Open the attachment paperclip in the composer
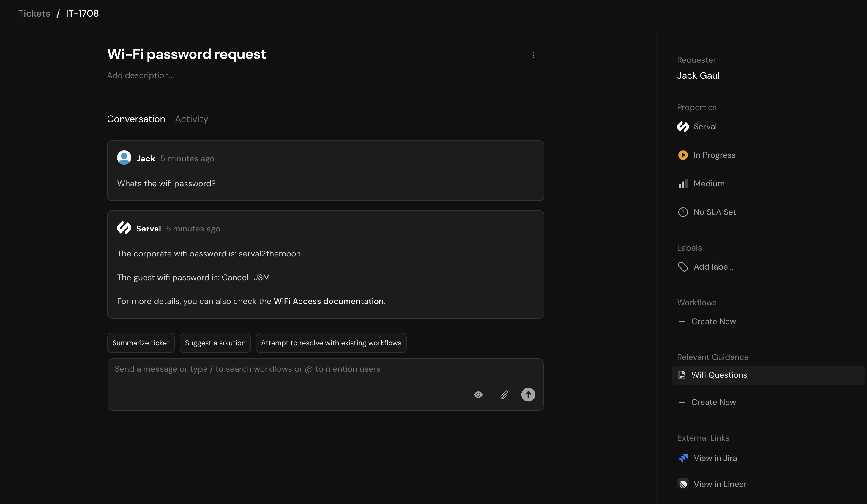The image size is (867, 504). coord(505,395)
